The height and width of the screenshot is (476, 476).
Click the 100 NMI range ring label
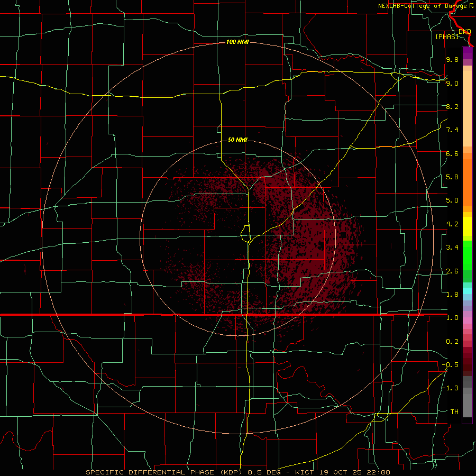237,42
